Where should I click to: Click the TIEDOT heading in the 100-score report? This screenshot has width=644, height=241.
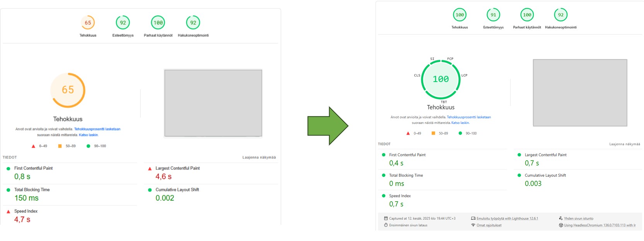pyautogui.click(x=384, y=144)
